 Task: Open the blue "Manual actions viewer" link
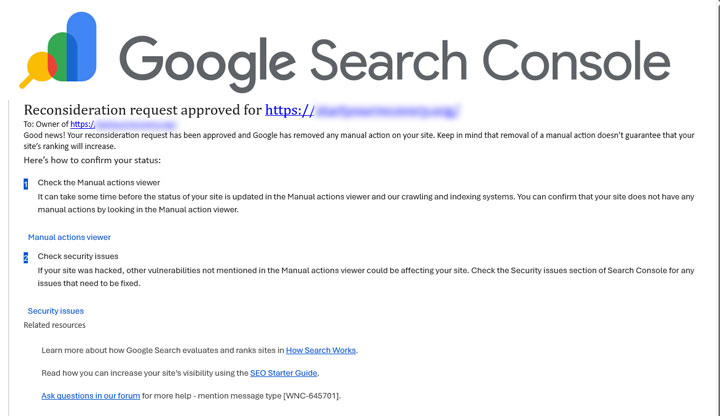click(x=69, y=238)
